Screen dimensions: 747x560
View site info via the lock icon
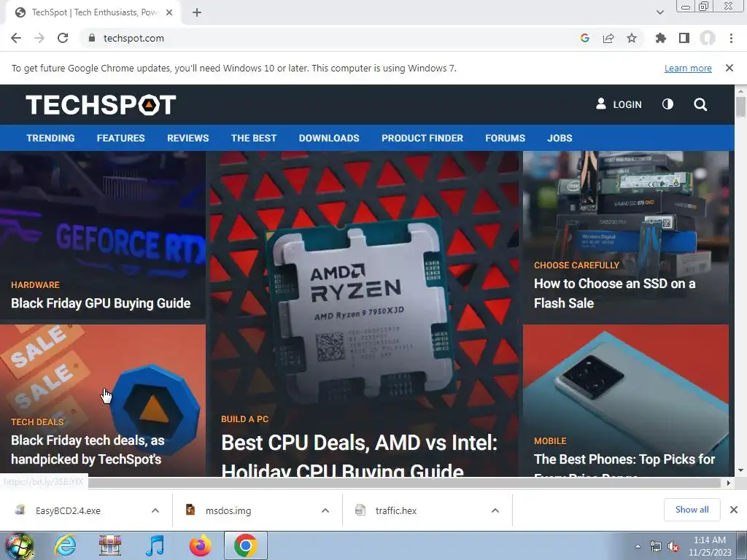point(92,38)
